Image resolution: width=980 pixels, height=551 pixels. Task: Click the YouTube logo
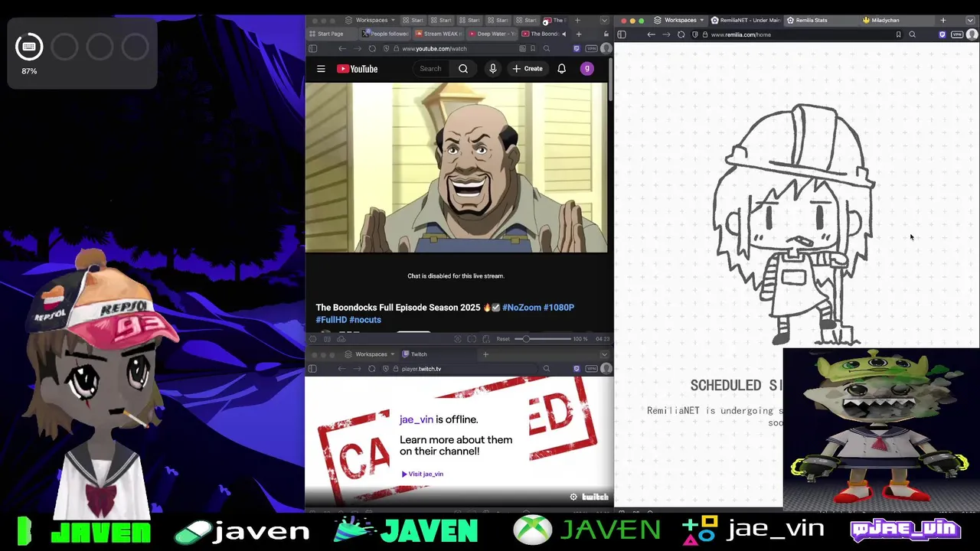[x=358, y=69]
